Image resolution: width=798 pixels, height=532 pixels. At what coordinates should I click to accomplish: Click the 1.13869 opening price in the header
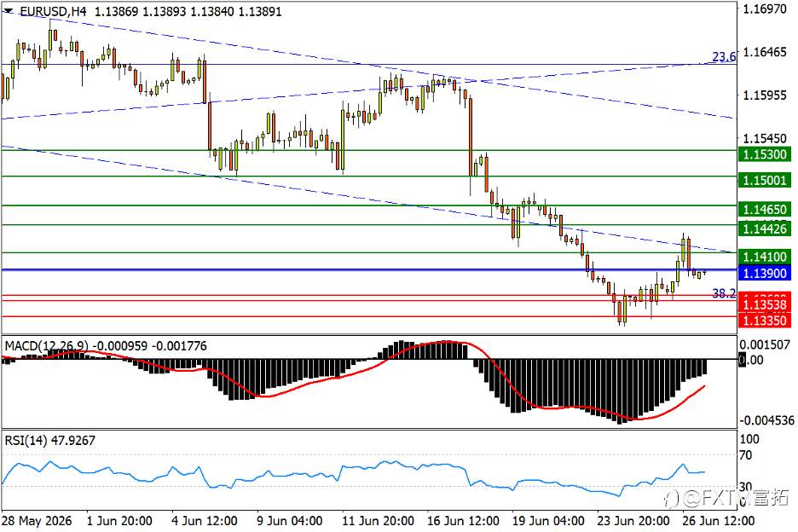point(117,12)
